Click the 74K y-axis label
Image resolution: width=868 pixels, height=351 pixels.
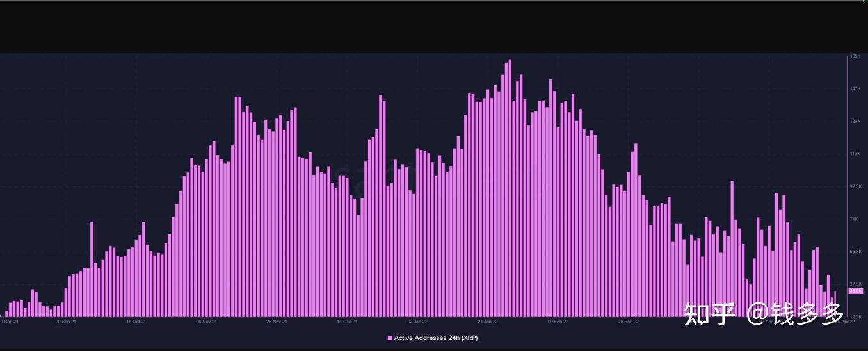tap(853, 219)
